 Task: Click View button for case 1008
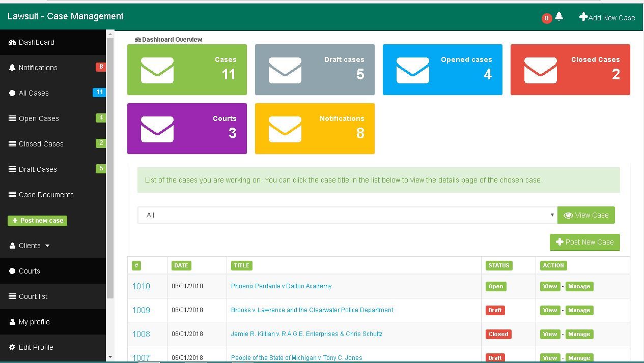[550, 334]
